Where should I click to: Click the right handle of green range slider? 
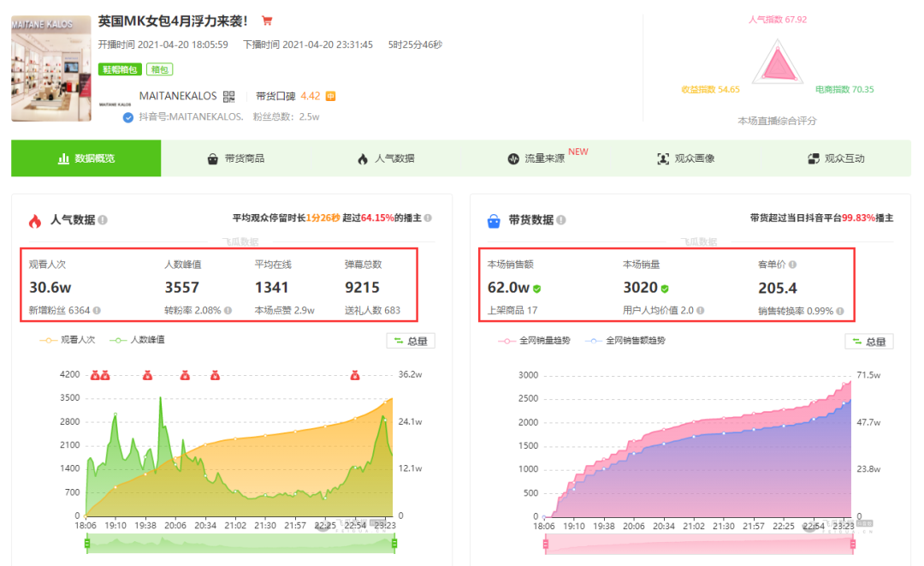pos(394,543)
